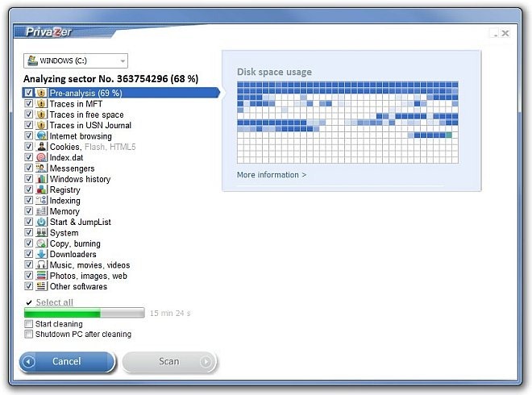The image size is (532, 395).
Task: Uncheck the Pre-analysis checkbox
Action: (x=28, y=93)
